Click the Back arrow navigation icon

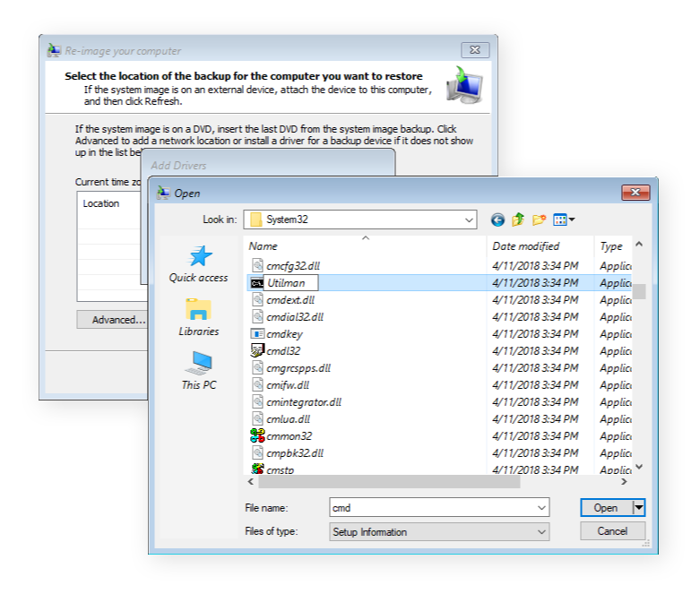[x=497, y=220]
